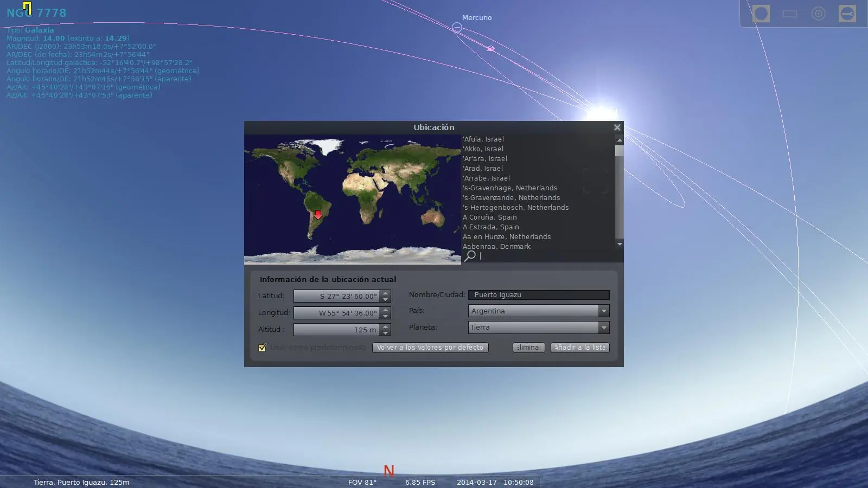The image size is (868, 488).
Task: Toggle the 'Usar como predeterminado' checkbox
Action: 262,348
